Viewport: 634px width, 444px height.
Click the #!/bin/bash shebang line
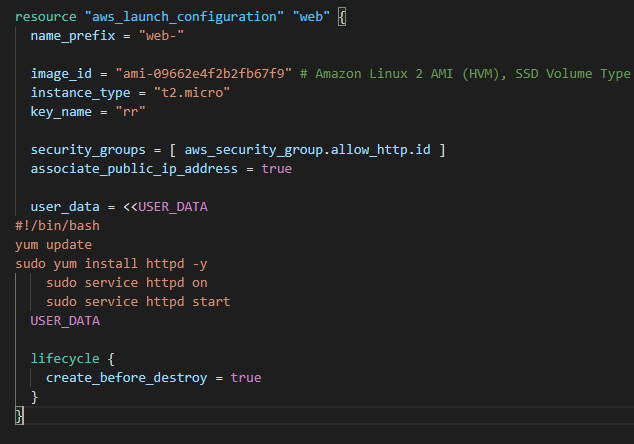coord(57,226)
